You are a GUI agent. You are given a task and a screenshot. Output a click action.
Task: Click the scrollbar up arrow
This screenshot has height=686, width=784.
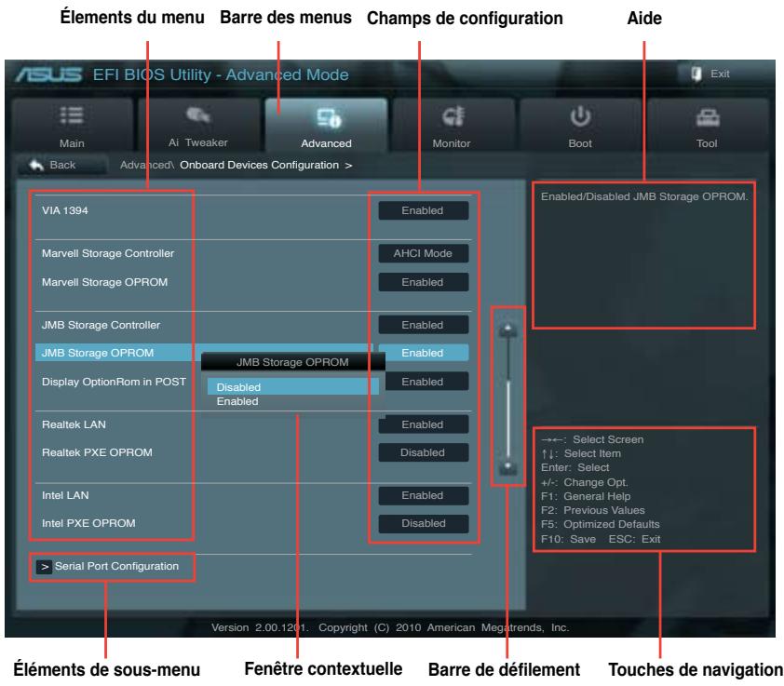tap(508, 329)
